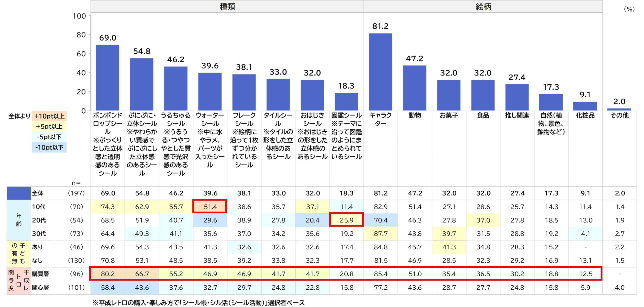Click the -5pt以下 light cyan legend swatch
Image resolution: width=644 pixels, height=307 pixels.
49,137
